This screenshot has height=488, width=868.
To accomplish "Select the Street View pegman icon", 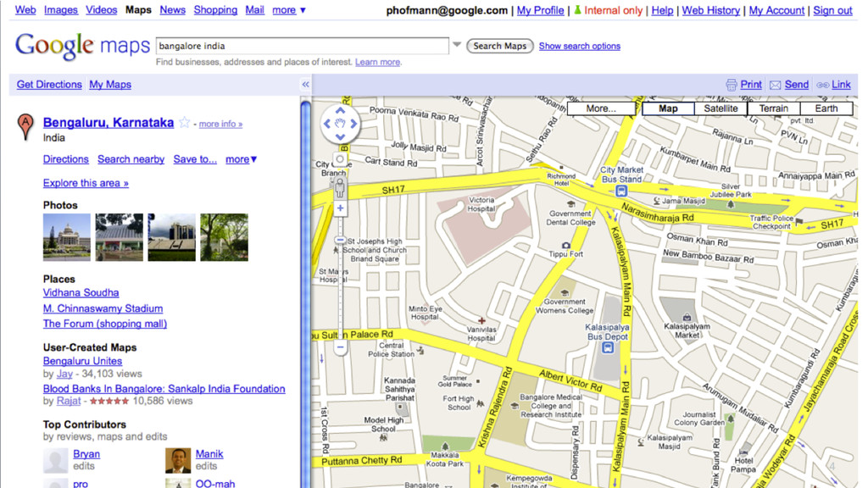I will click(x=340, y=188).
